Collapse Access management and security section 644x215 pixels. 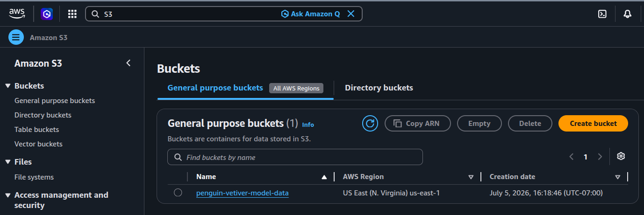7,195
